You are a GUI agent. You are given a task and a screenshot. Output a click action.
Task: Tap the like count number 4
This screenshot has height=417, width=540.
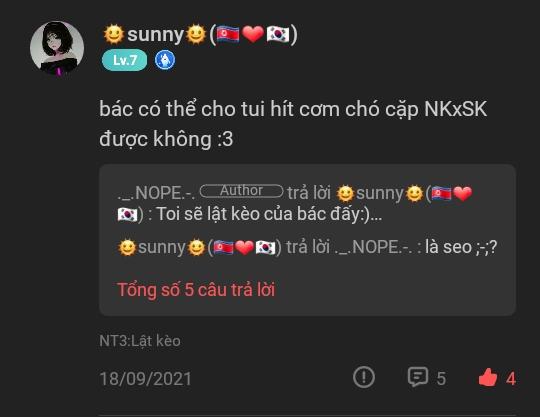click(511, 379)
